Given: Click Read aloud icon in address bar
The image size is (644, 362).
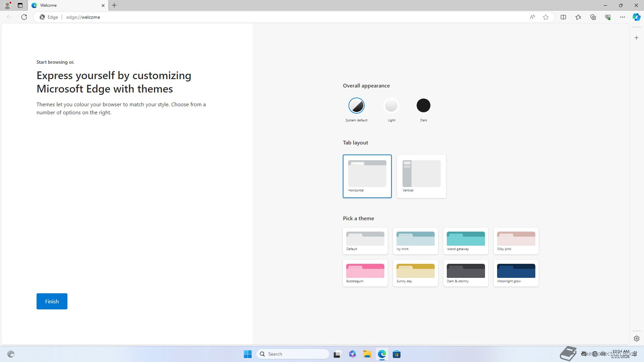Looking at the screenshot, I should click(532, 17).
